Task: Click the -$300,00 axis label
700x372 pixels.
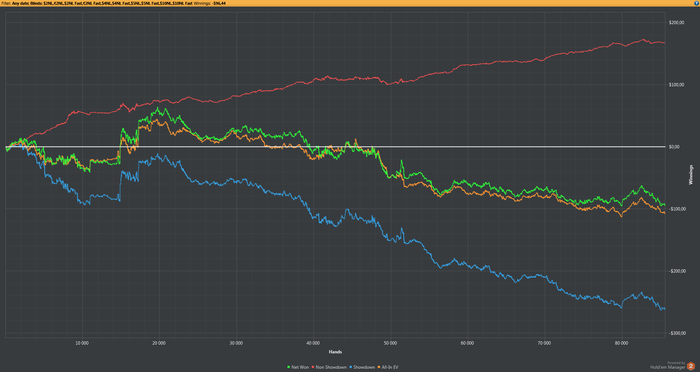Action: [677, 333]
